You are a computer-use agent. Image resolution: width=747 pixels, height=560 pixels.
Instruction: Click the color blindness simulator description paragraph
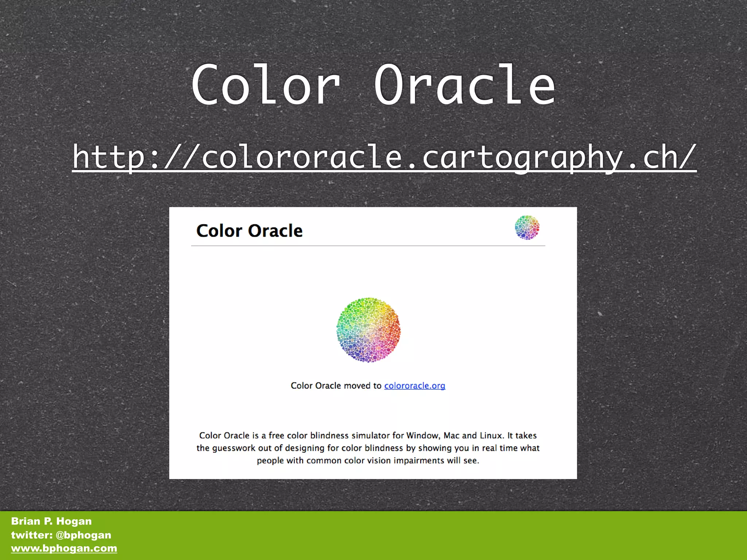(x=368, y=448)
